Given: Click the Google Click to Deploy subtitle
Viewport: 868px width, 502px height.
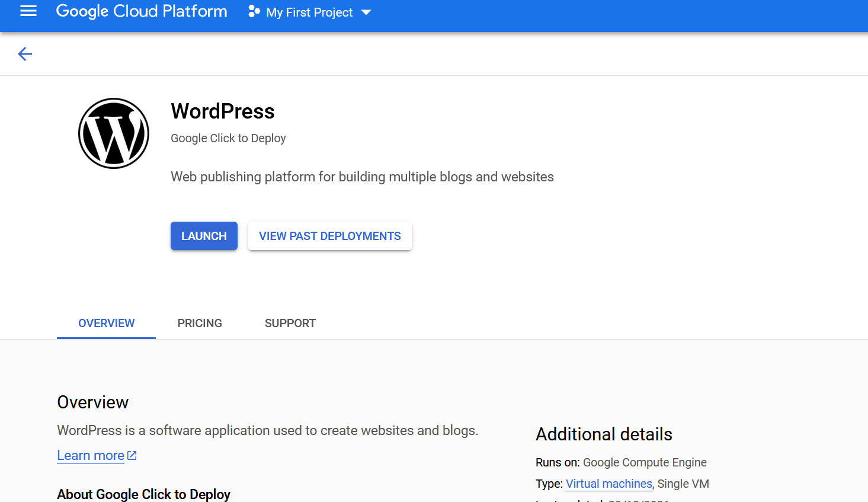Looking at the screenshot, I should 228,138.
